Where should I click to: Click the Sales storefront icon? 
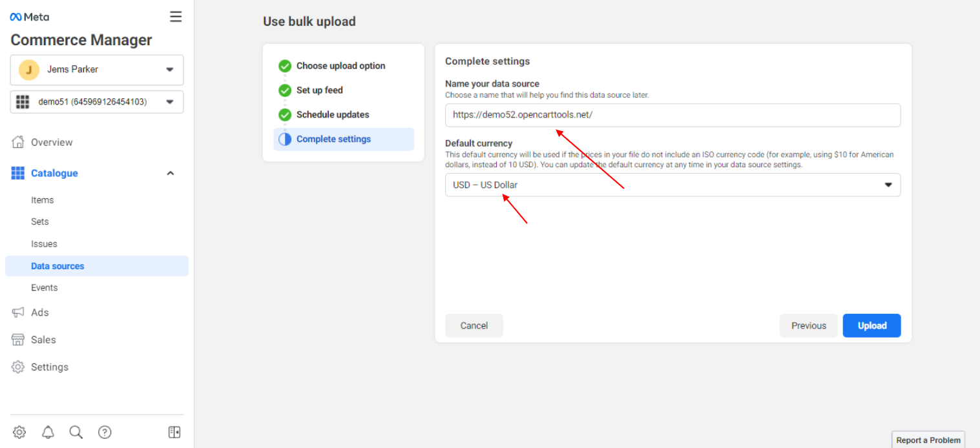(18, 340)
